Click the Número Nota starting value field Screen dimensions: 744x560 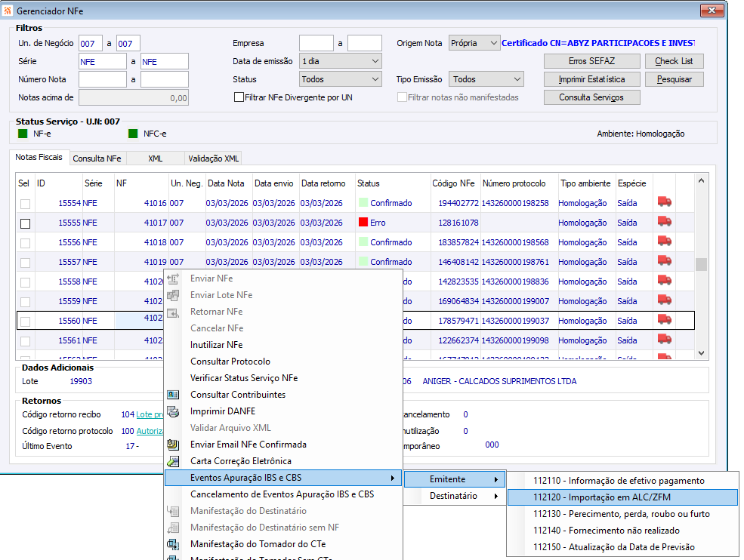coord(102,79)
